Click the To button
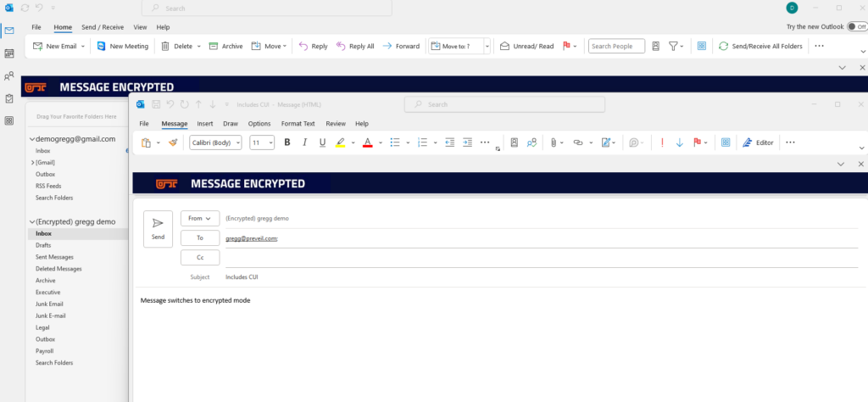Screen dimensions: 868x402 coord(200,238)
